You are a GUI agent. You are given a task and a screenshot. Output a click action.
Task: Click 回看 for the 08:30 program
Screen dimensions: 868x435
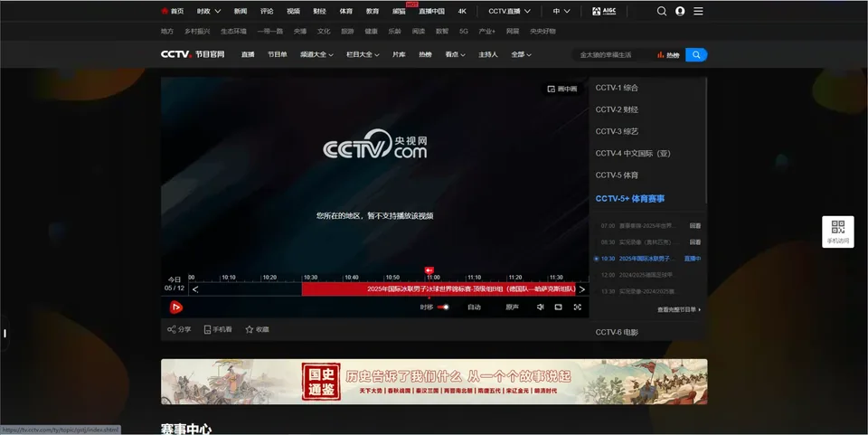click(695, 241)
